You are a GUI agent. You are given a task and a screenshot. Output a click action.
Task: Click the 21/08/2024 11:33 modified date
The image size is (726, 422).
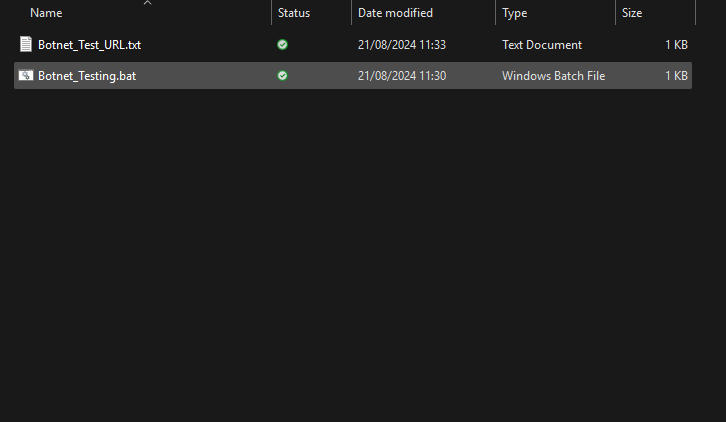(402, 45)
